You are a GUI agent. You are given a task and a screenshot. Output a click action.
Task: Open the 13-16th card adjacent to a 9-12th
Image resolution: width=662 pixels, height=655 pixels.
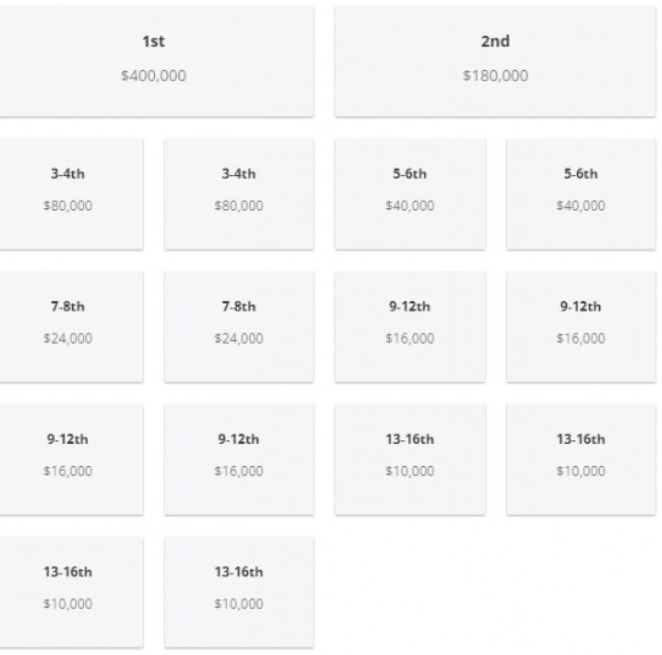tap(410, 459)
